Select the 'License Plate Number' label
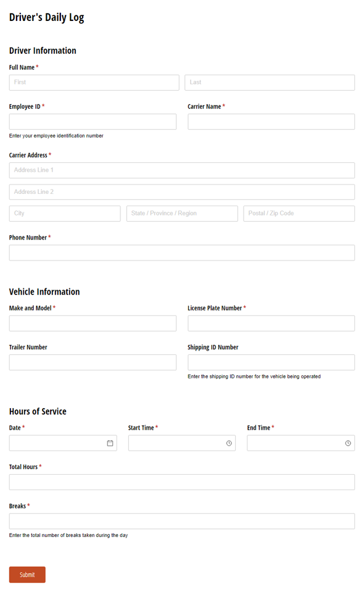Image resolution: width=364 pixels, height=592 pixels. 215,308
